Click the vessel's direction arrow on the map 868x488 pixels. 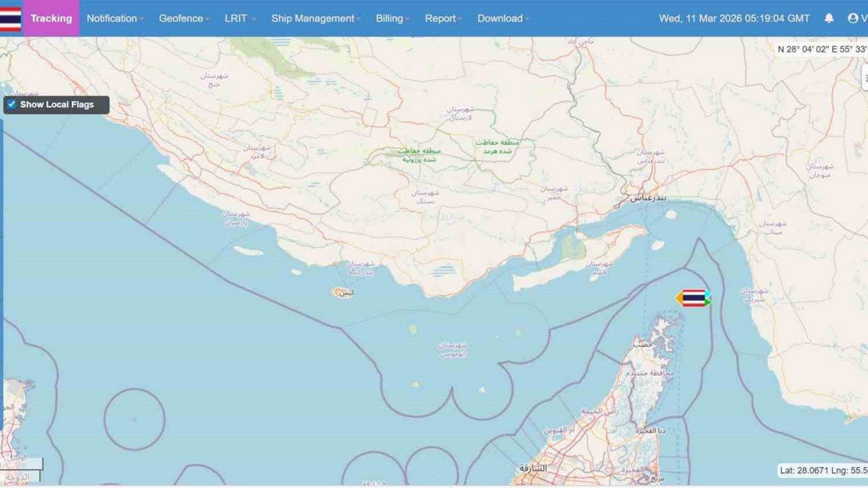click(679, 298)
